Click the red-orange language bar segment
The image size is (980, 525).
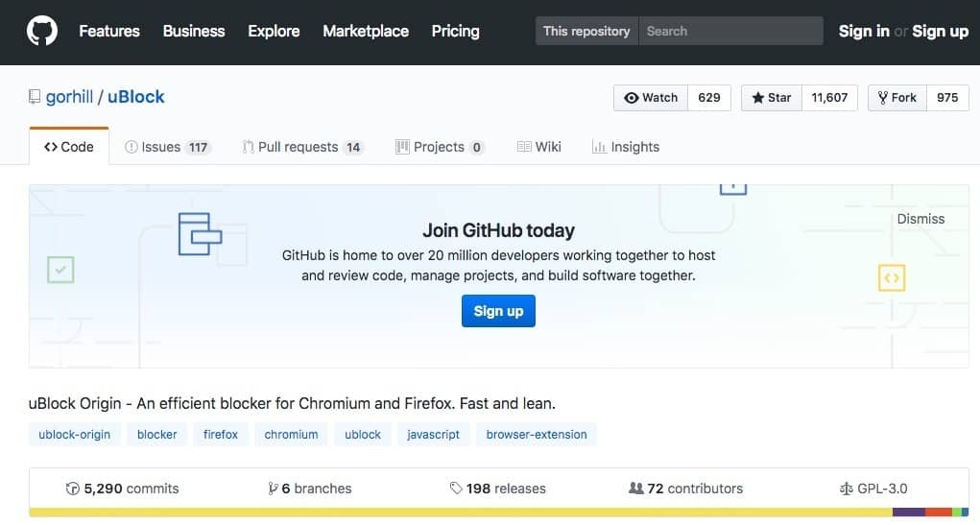point(938,513)
